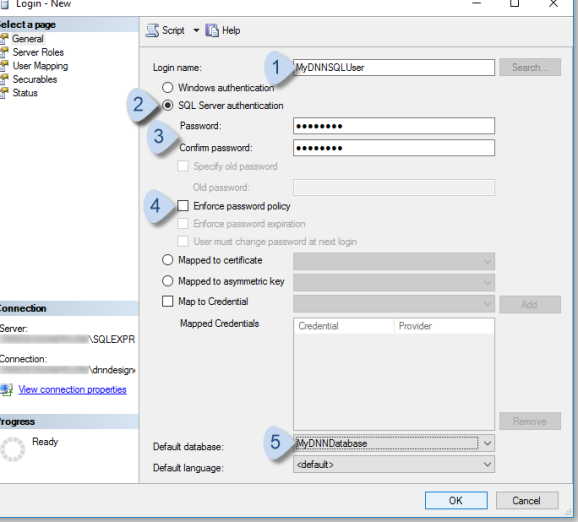This screenshot has height=522, width=578.
Task: Click the Cancel button
Action: [527, 501]
